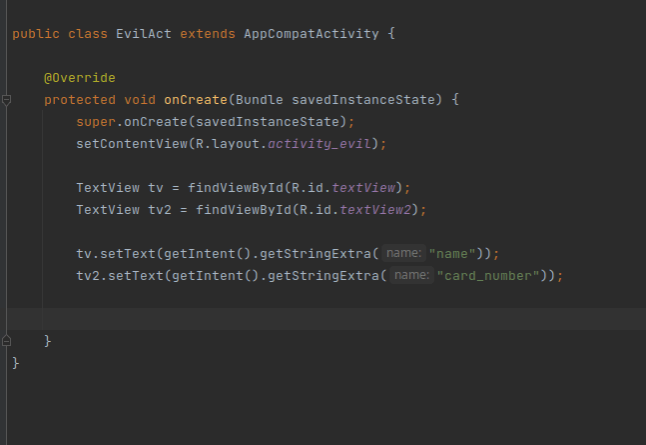Click the AppCompatActivity superclass name
Viewport: 646px width, 445px height.
tap(311, 34)
